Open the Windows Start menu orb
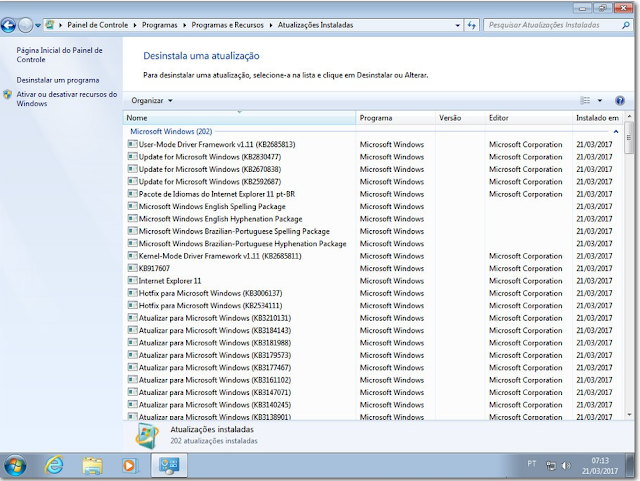 point(16,465)
